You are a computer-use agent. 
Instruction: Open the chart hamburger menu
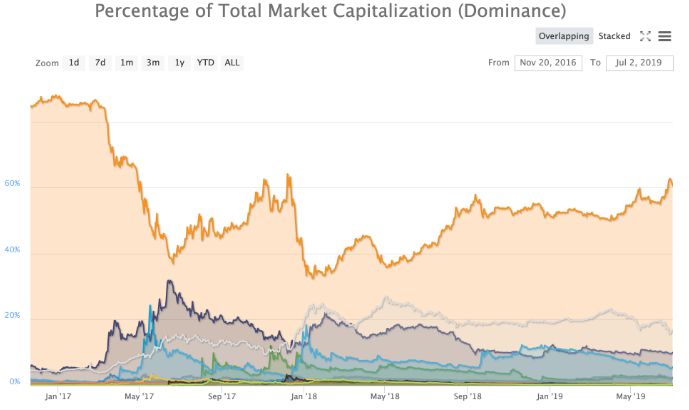[665, 36]
